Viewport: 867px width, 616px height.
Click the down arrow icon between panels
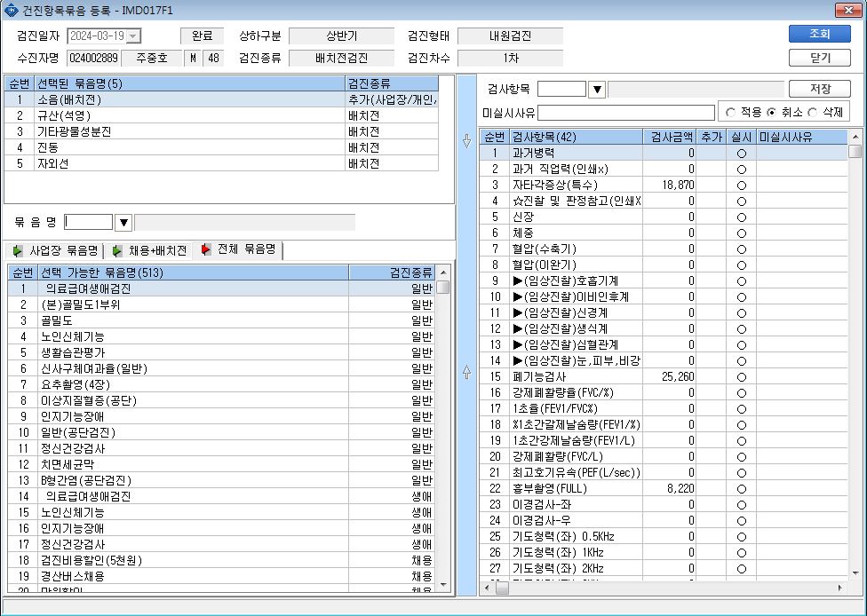466,141
